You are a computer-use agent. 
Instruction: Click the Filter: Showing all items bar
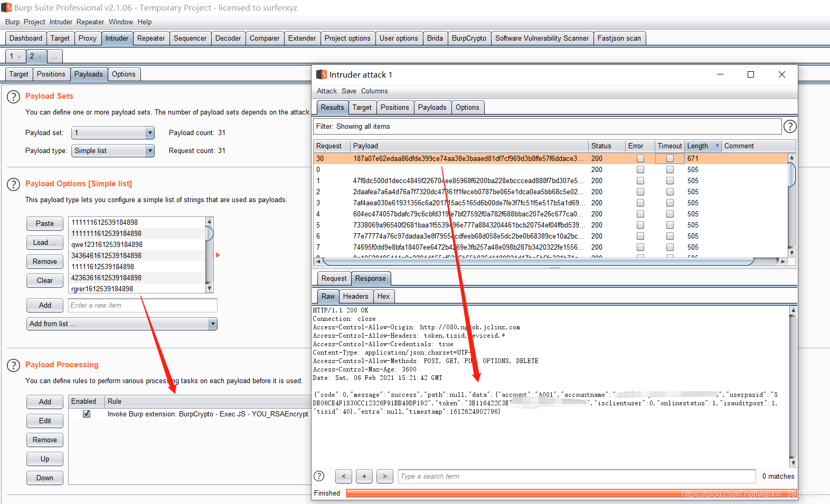point(547,126)
